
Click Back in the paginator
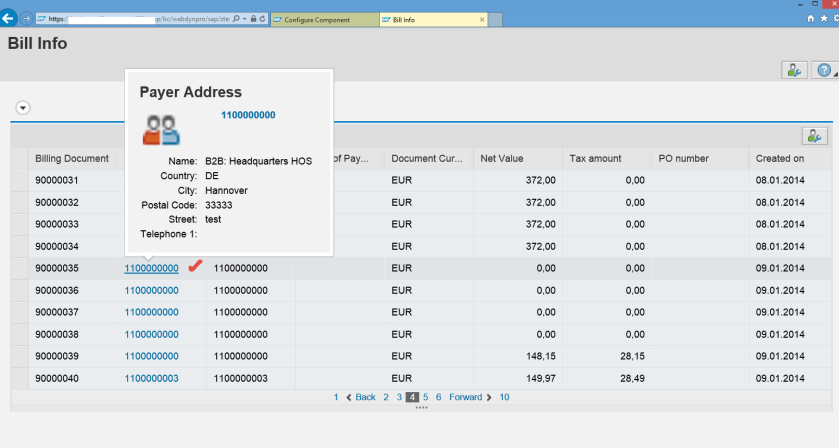(361, 397)
